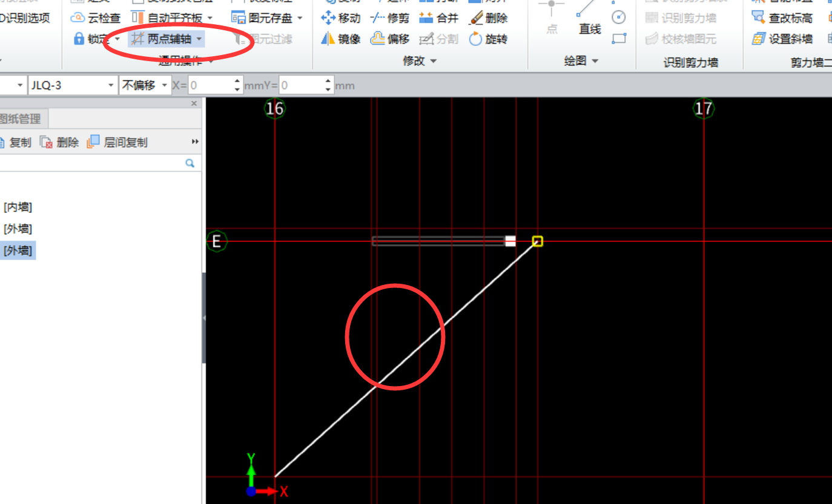Select the circle drawing tool
Image resolution: width=832 pixels, height=504 pixels.
coord(619,17)
